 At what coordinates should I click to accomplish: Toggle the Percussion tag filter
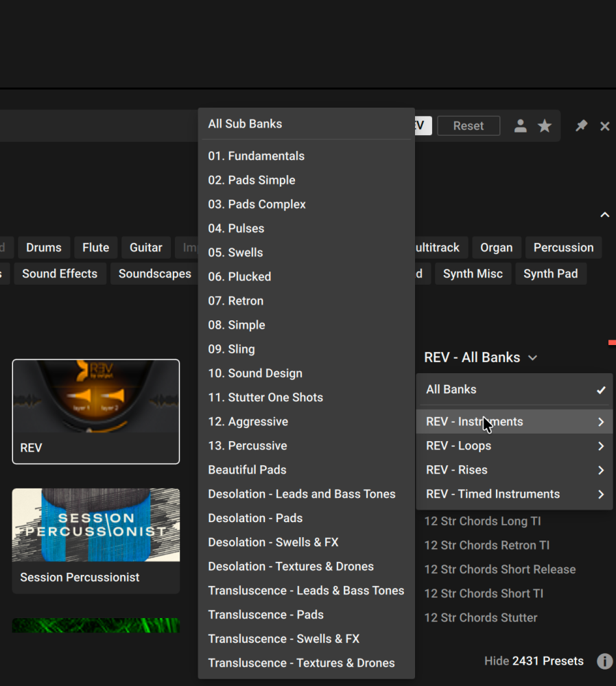click(x=563, y=248)
